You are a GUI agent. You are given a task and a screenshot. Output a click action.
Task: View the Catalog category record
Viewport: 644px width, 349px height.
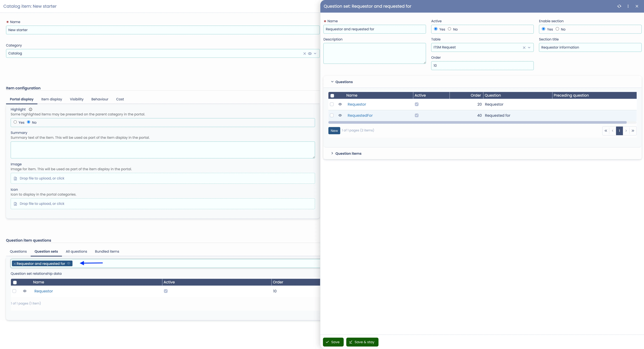point(310,54)
